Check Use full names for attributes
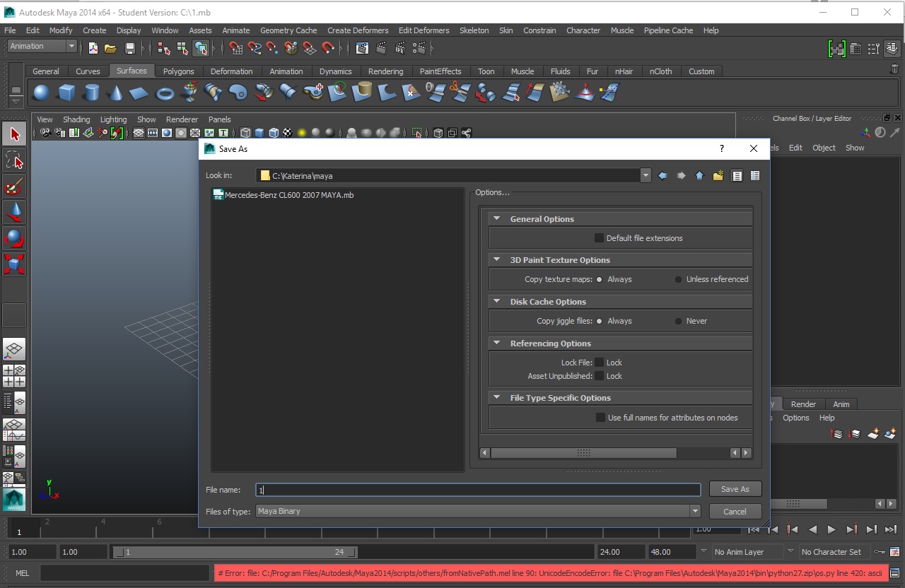905x588 pixels. [x=600, y=418]
